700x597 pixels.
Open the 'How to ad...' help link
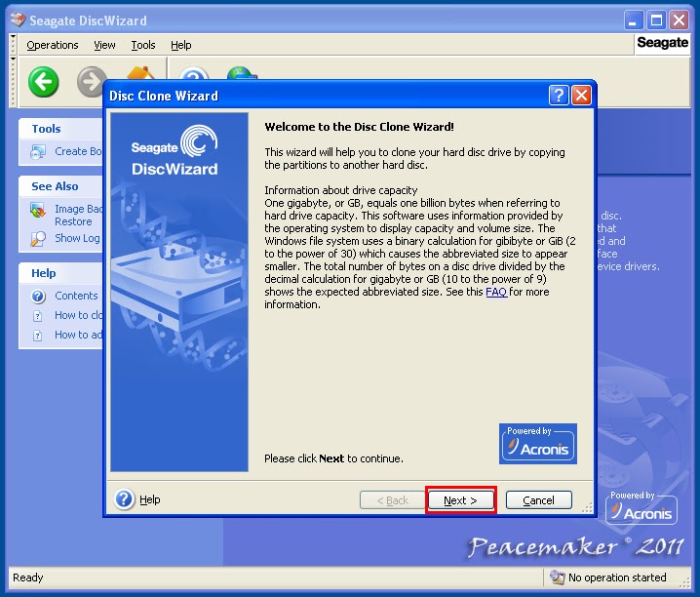click(x=78, y=335)
